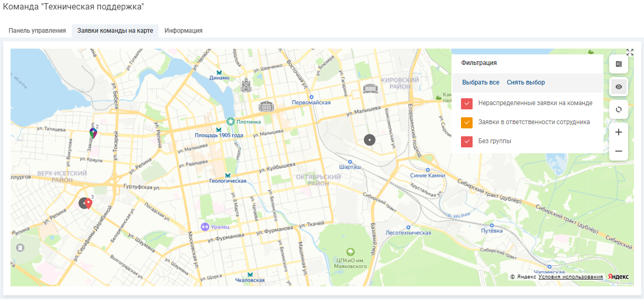Screen dimensions: 644x299
Task: Refresh the map with the reload icon
Action: click(x=619, y=109)
